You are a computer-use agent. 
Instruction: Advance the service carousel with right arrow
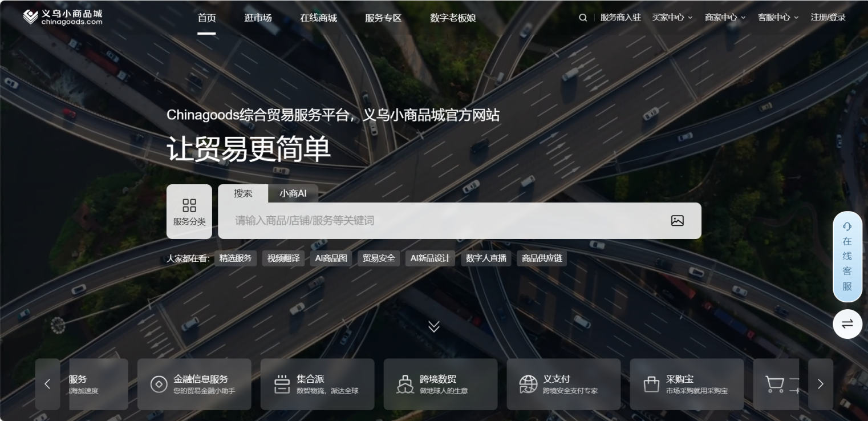[x=821, y=384]
